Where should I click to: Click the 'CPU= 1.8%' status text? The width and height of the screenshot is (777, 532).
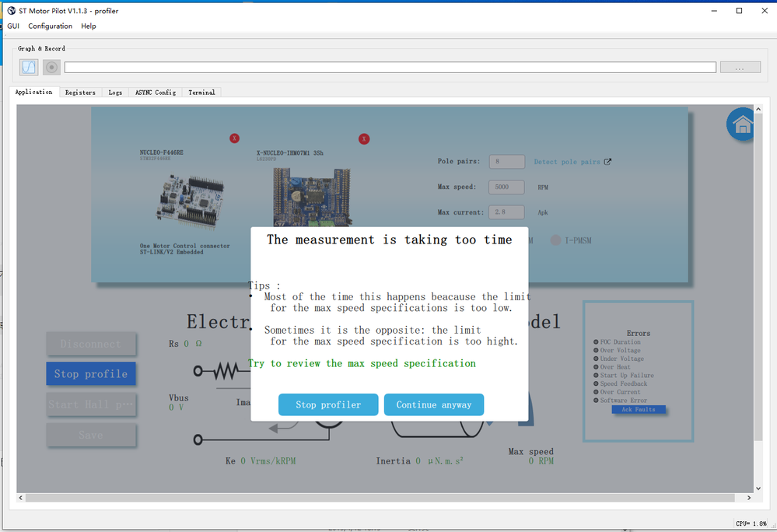(x=751, y=523)
